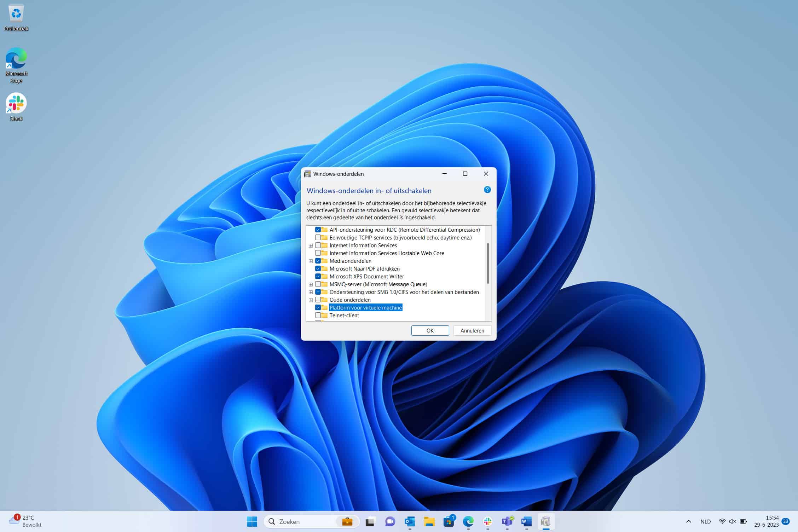Open Word from the taskbar
The width and height of the screenshot is (798, 532).
pyautogui.click(x=527, y=521)
